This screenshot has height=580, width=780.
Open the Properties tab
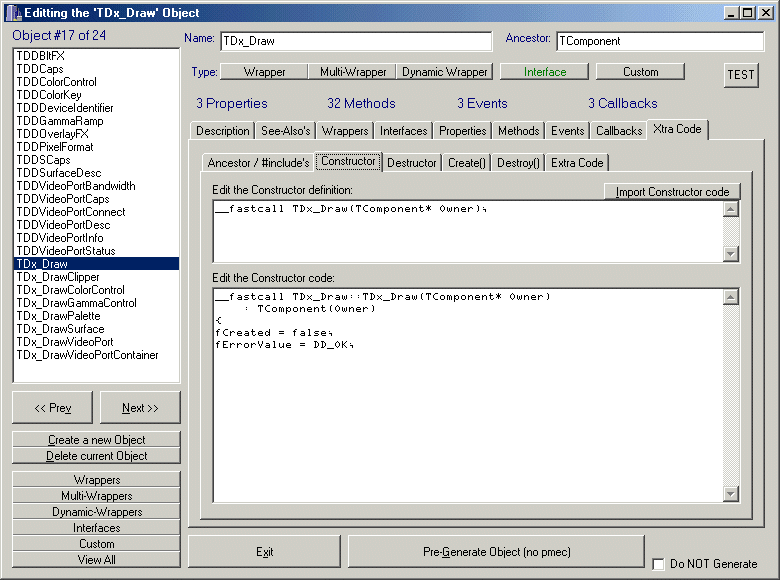[x=462, y=131]
